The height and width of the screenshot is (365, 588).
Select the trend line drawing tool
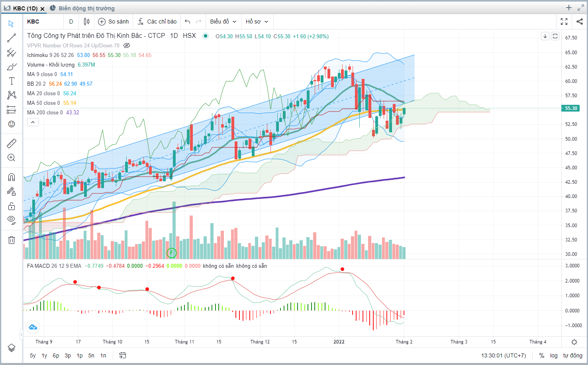point(12,38)
